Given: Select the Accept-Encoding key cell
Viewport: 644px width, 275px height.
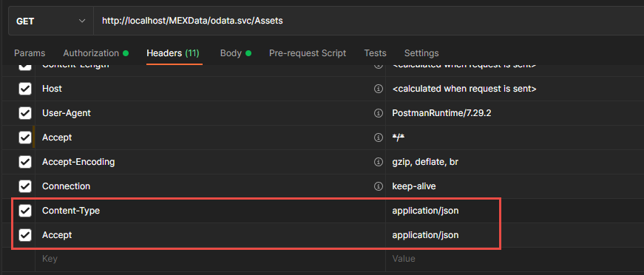Looking at the screenshot, I should click(210, 162).
